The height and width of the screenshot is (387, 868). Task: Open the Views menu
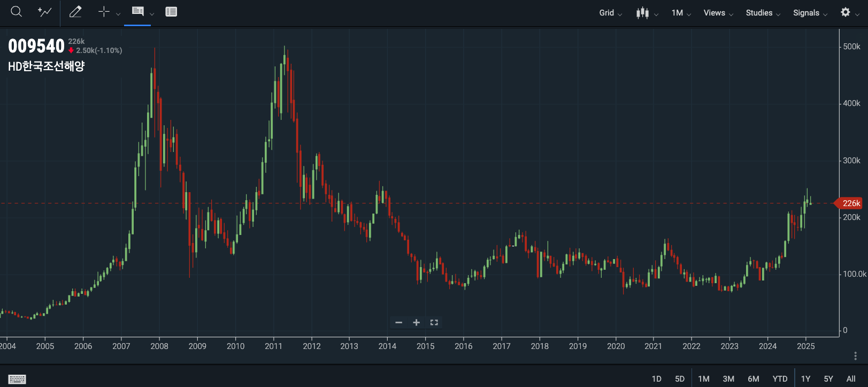718,13
